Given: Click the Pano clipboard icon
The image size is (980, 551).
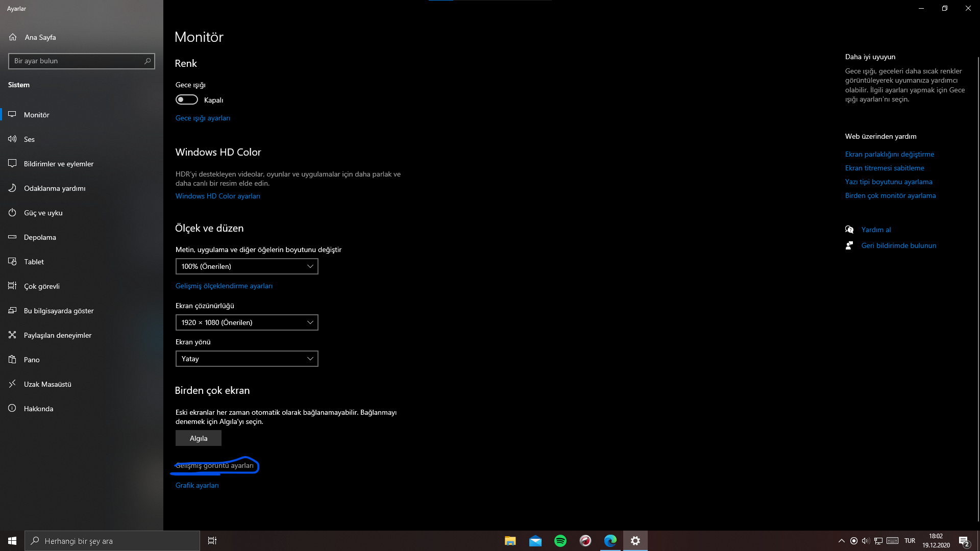Looking at the screenshot, I should (12, 360).
